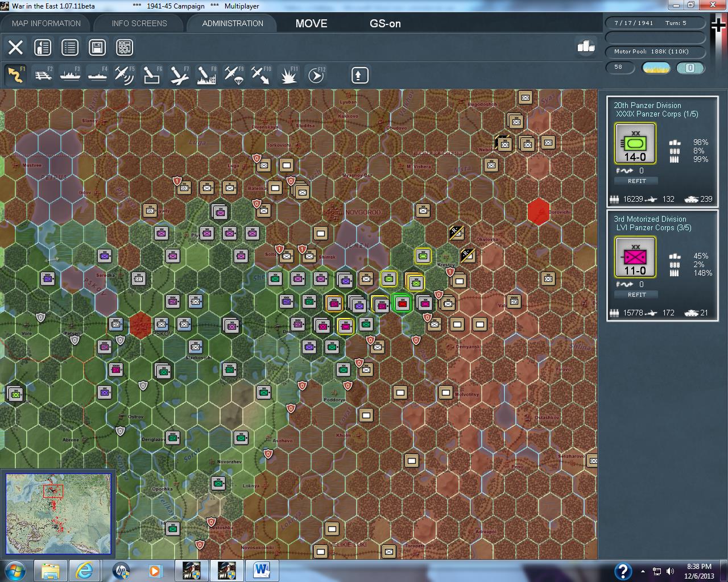This screenshot has width=728, height=582.
Task: Click the GS-on status label
Action: pyautogui.click(x=385, y=23)
